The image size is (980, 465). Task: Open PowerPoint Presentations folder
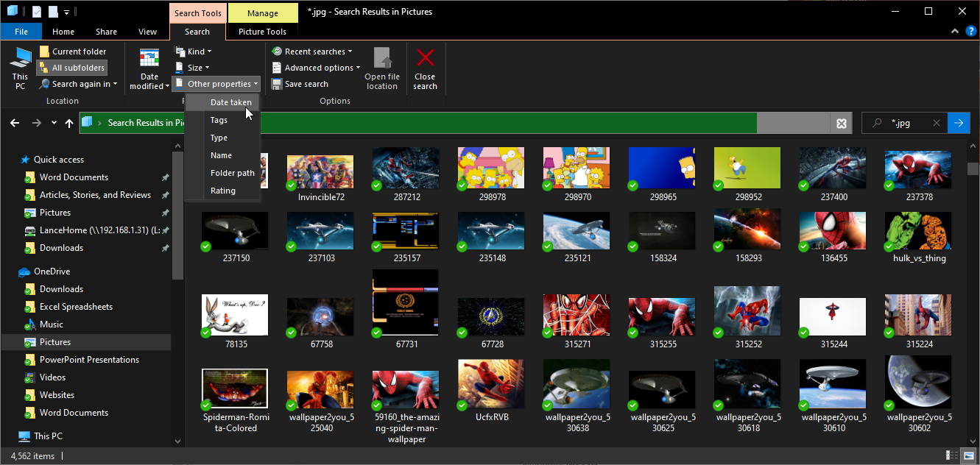coord(89,360)
